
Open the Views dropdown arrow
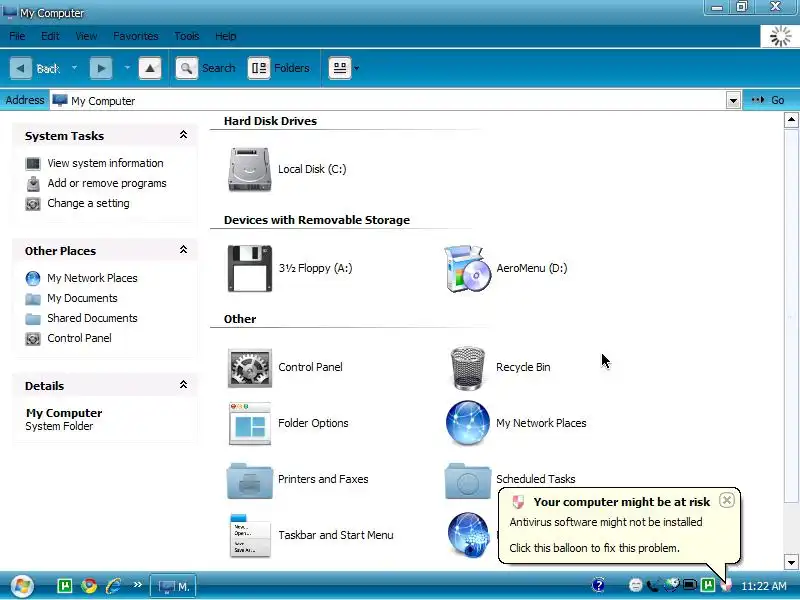(x=357, y=68)
